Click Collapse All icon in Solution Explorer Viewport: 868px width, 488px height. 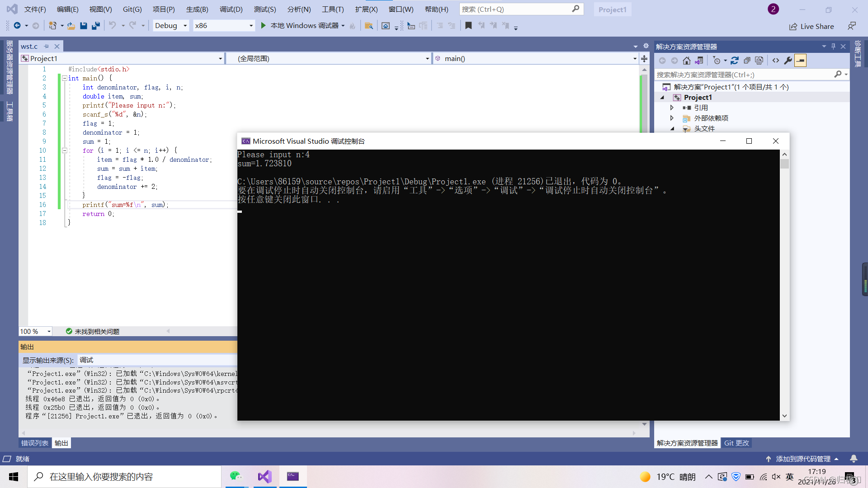tap(747, 61)
